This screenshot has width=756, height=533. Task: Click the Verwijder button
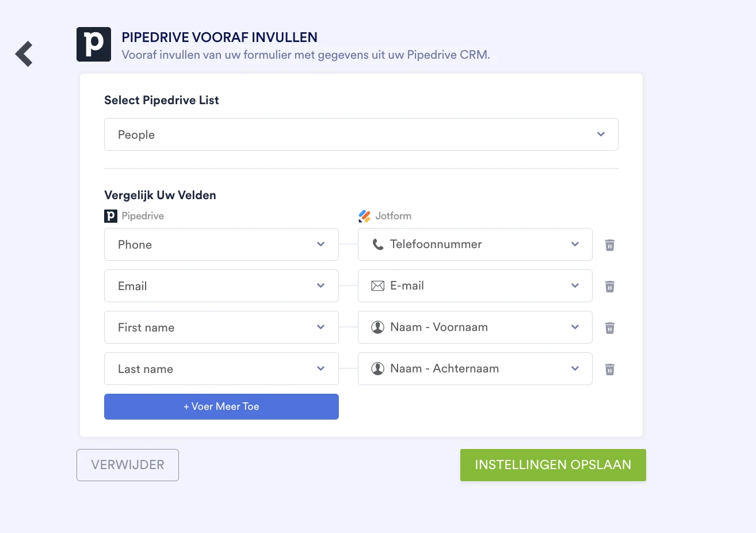coord(127,465)
